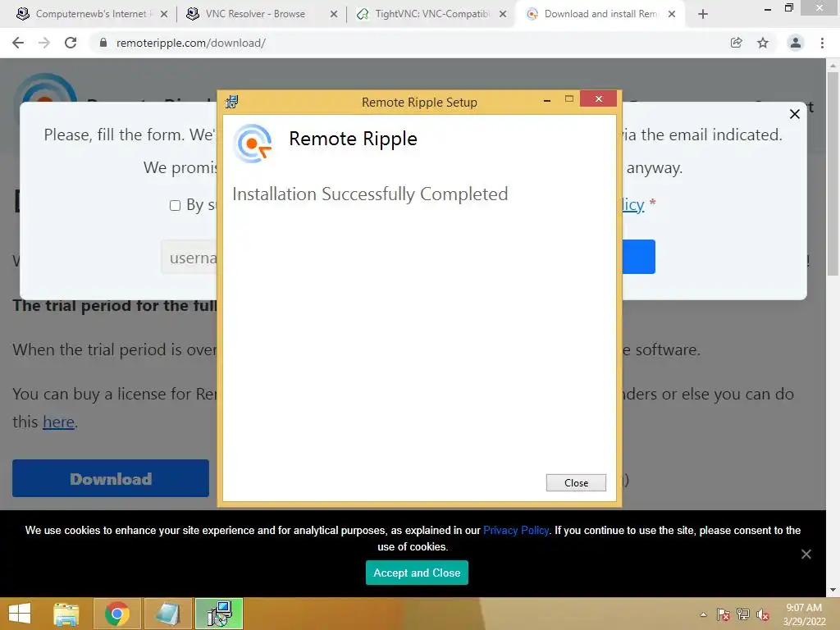
Task: Go back to the previous page
Action: 18,43
